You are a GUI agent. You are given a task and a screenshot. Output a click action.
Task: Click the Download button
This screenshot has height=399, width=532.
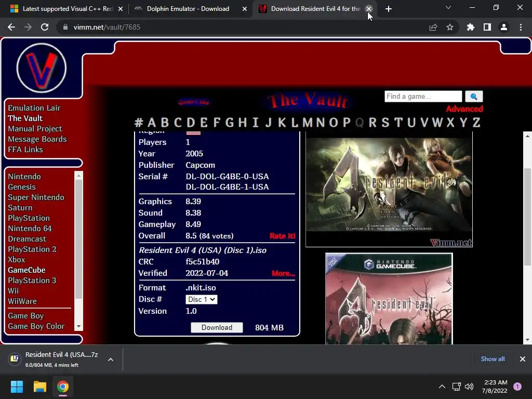(x=217, y=327)
